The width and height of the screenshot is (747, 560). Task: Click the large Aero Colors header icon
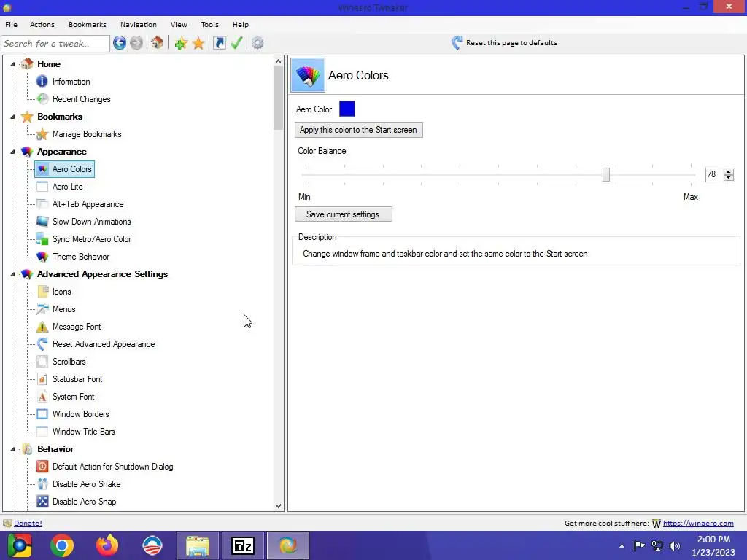pyautogui.click(x=308, y=75)
